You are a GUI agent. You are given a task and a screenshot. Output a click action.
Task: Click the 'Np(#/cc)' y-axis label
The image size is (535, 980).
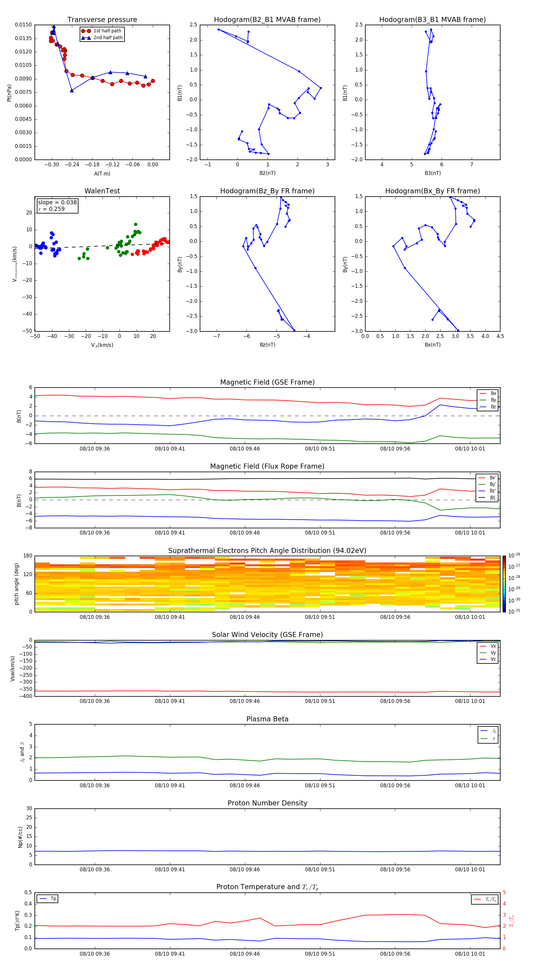(20, 837)
